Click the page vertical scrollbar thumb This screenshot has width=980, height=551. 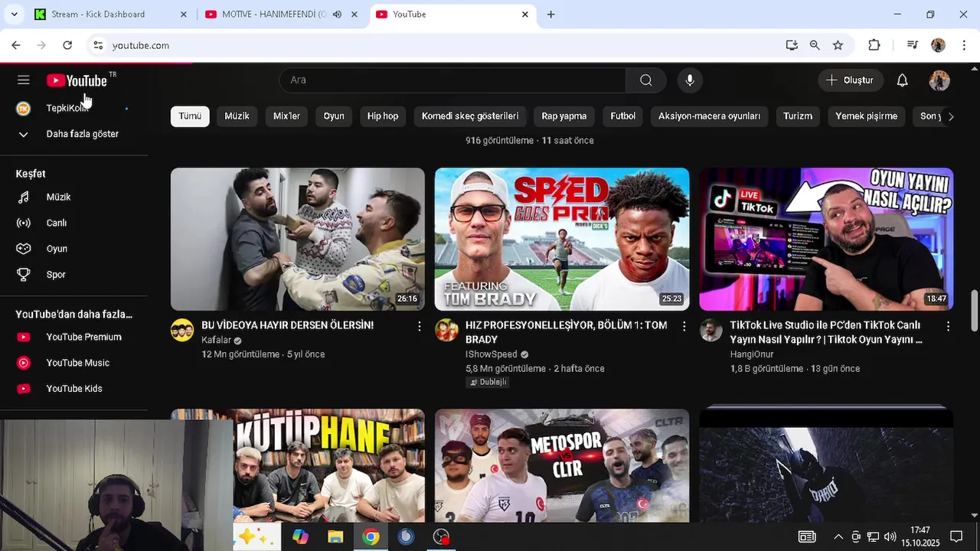974,311
